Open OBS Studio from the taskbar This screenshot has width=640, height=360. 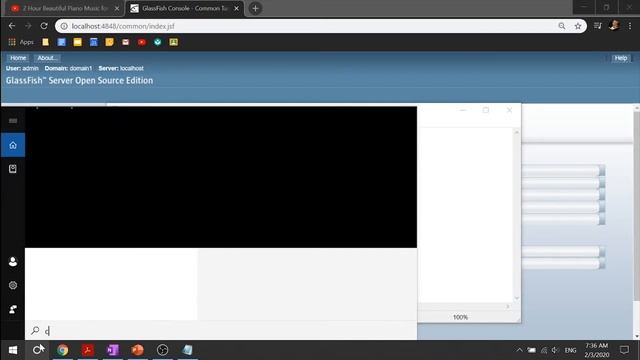[x=162, y=350]
